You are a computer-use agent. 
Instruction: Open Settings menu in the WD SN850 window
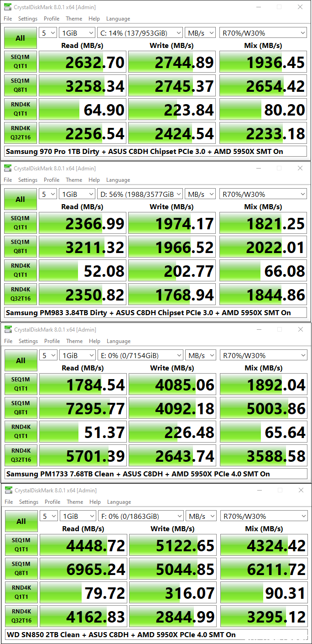[29, 502]
